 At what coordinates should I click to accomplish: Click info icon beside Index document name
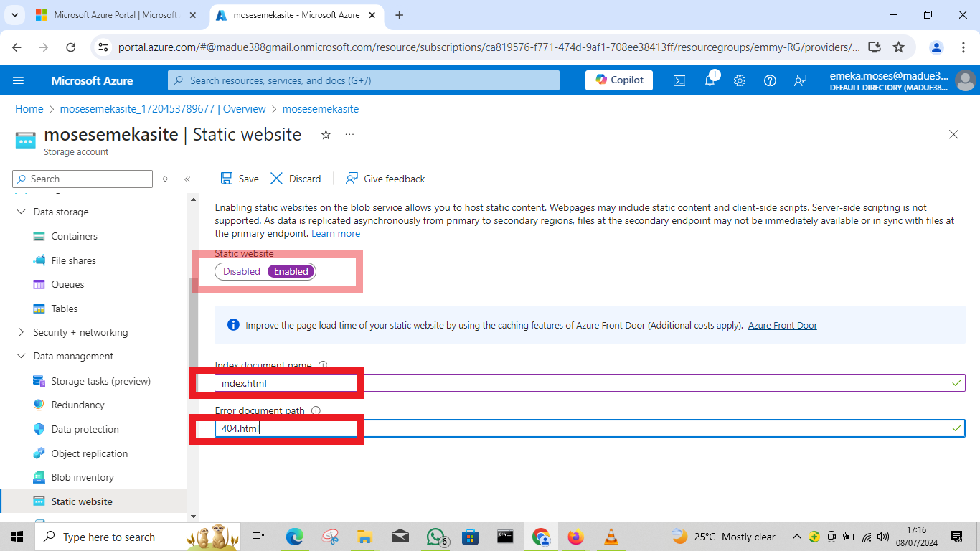(323, 365)
